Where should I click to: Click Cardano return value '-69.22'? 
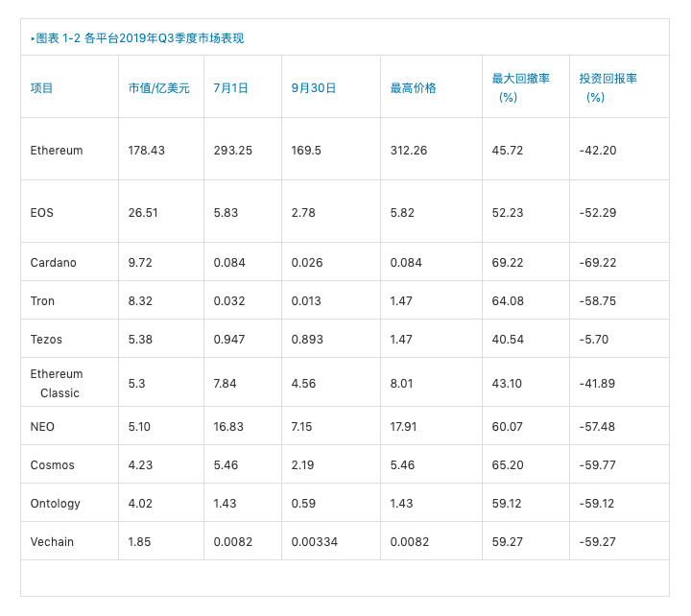pyautogui.click(x=598, y=263)
